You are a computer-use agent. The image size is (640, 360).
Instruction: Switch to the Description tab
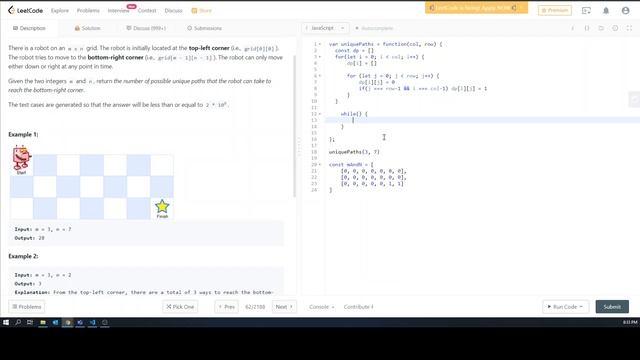[29, 28]
